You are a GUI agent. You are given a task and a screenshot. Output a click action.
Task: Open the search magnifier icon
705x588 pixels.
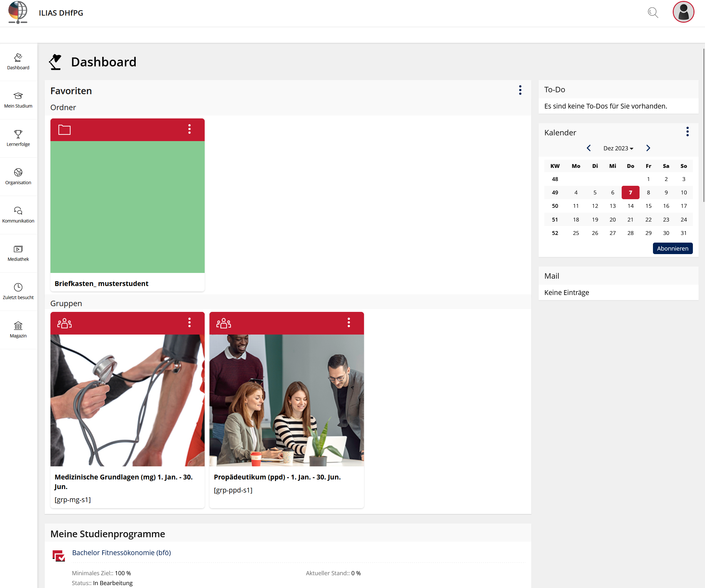[652, 13]
